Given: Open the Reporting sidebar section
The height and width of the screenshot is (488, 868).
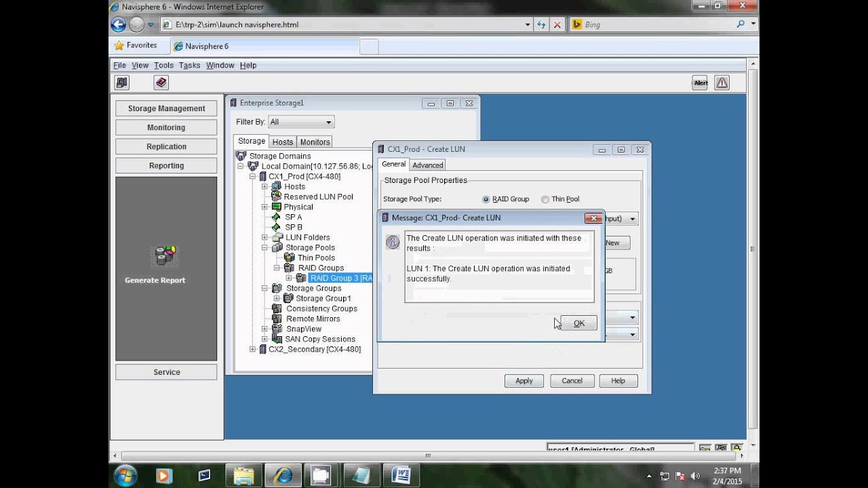Looking at the screenshot, I should click(x=166, y=165).
